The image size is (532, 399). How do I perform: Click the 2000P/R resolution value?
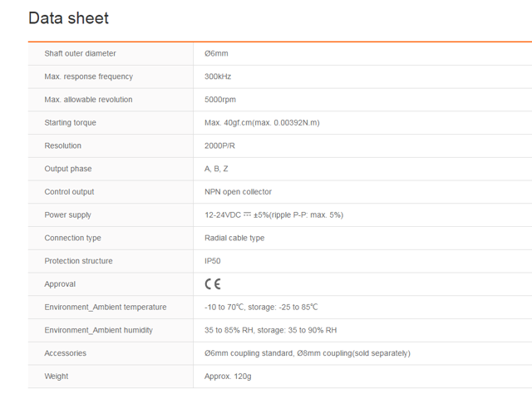tap(219, 145)
